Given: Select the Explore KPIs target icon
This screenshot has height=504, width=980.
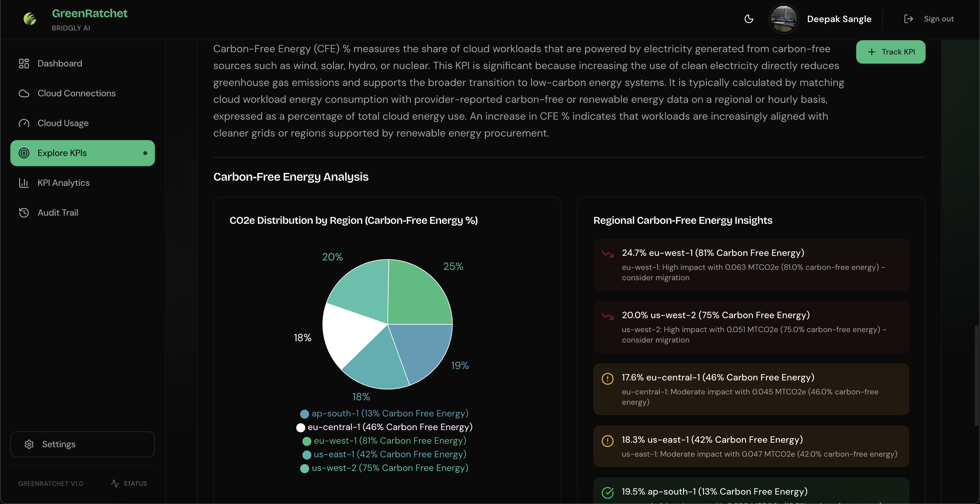Looking at the screenshot, I should pos(24,153).
